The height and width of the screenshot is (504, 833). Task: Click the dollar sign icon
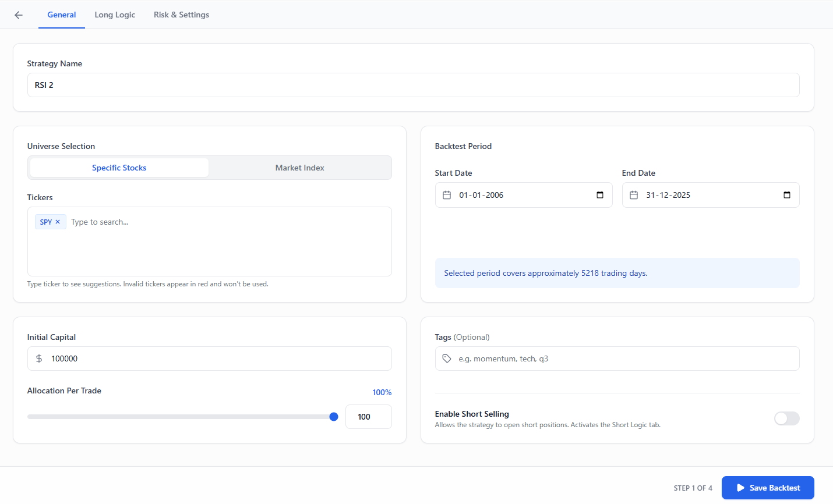point(39,359)
